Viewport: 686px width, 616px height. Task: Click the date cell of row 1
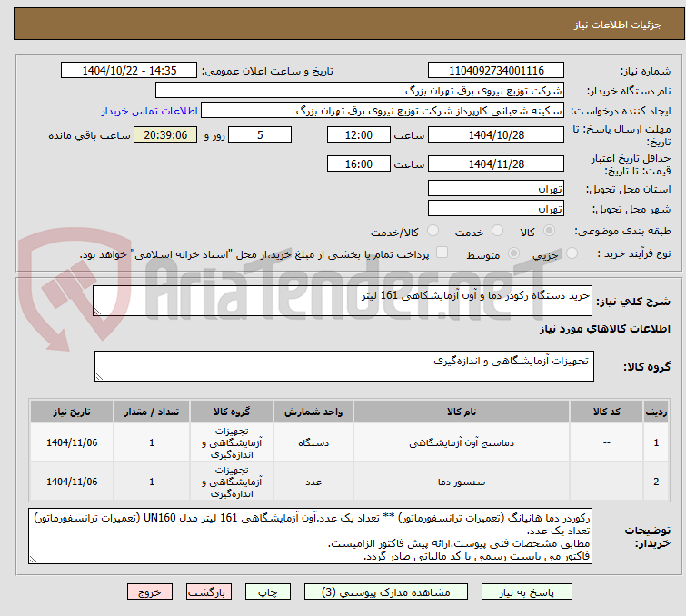click(x=72, y=442)
